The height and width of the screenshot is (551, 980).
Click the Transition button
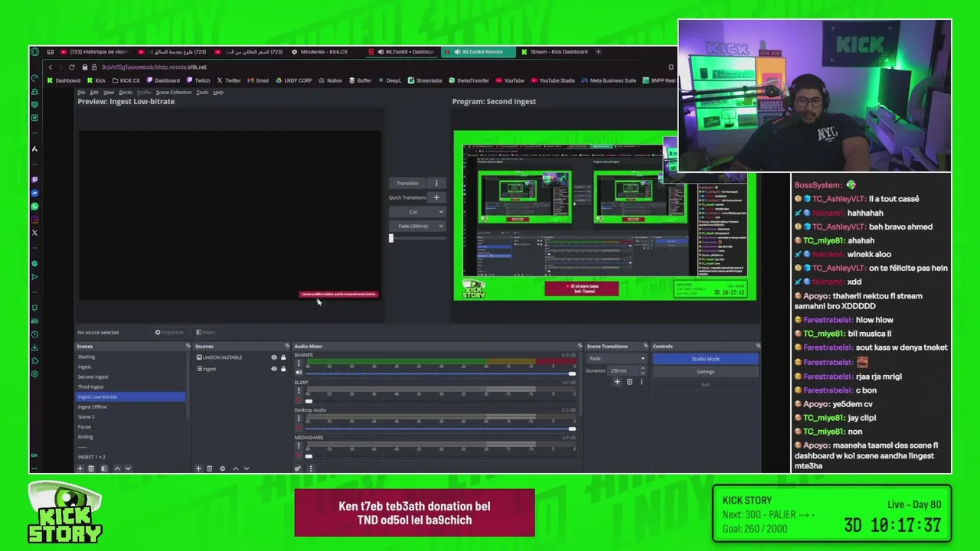point(408,183)
